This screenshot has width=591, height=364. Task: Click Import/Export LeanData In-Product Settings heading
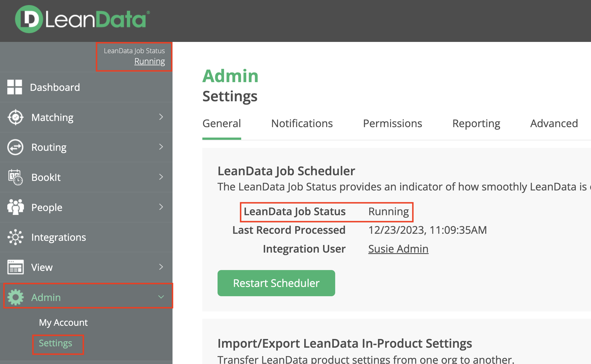click(x=345, y=343)
